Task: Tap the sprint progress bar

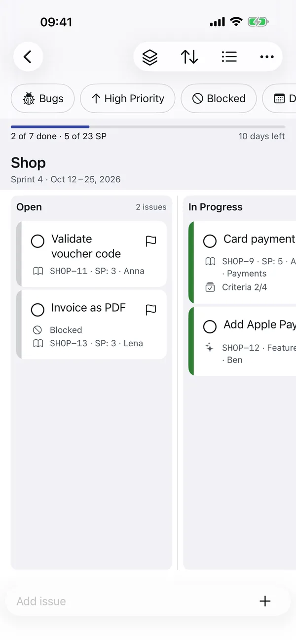Action: click(148, 127)
